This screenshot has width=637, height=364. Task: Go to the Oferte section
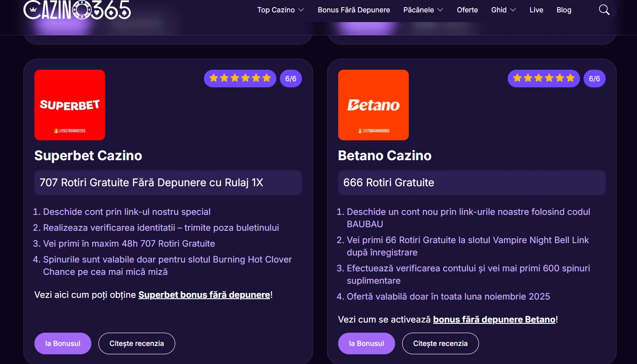point(467,10)
